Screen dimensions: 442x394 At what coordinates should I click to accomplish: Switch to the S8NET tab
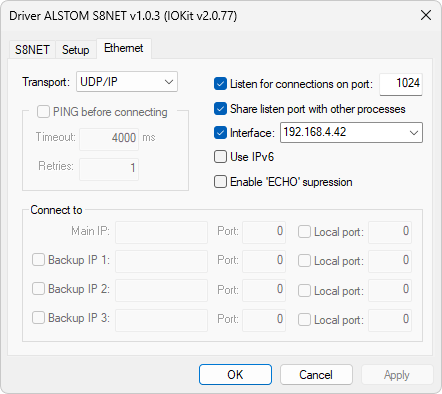32,50
